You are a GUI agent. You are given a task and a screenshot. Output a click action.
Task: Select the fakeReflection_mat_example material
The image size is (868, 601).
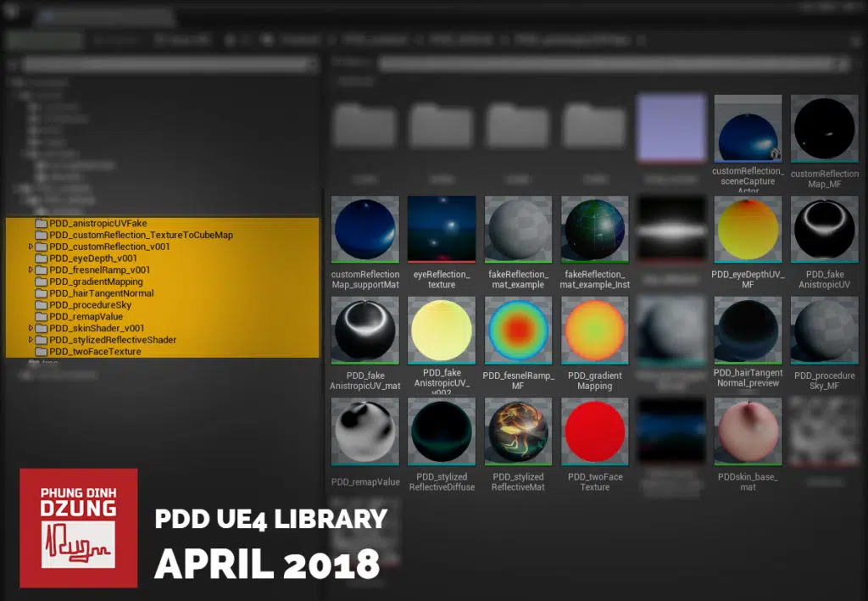click(518, 229)
